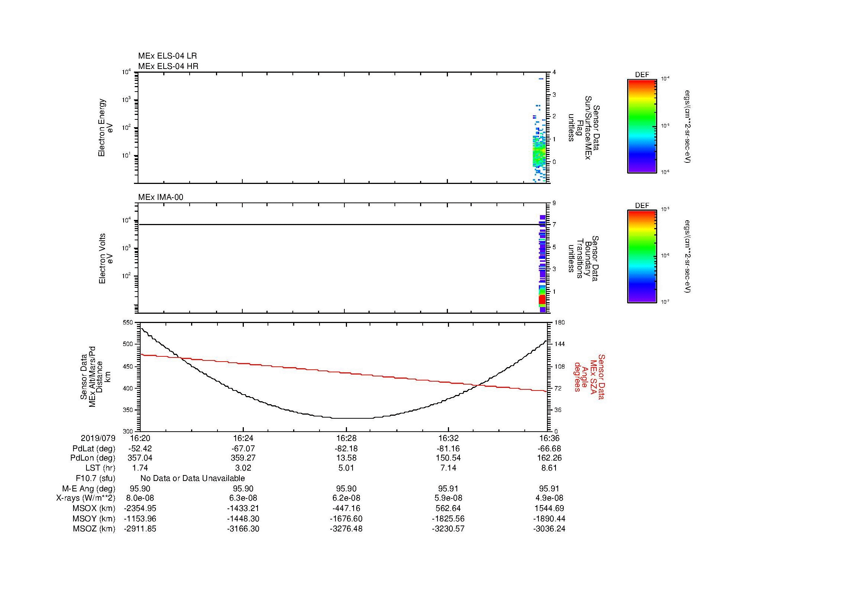Click the 550 altitude axis tick label
868x613 pixels.
coord(128,322)
